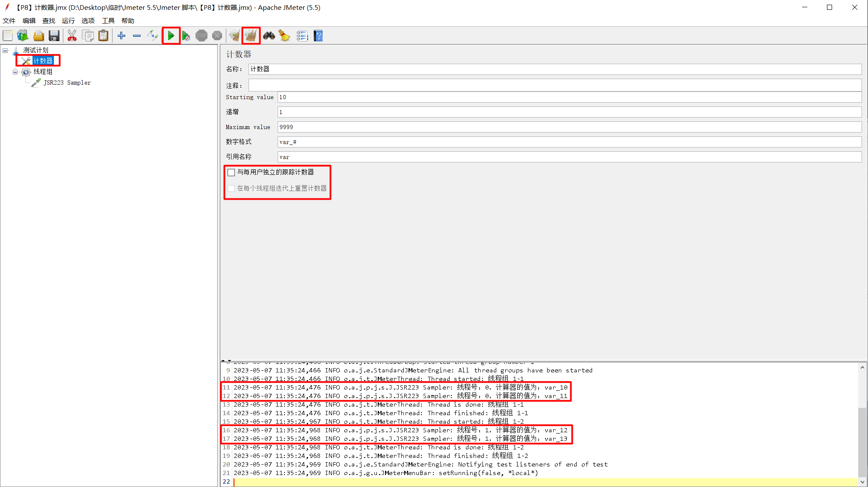Click log line 21 setRunning entry
Image resolution: width=868 pixels, height=487 pixels.
386,473
